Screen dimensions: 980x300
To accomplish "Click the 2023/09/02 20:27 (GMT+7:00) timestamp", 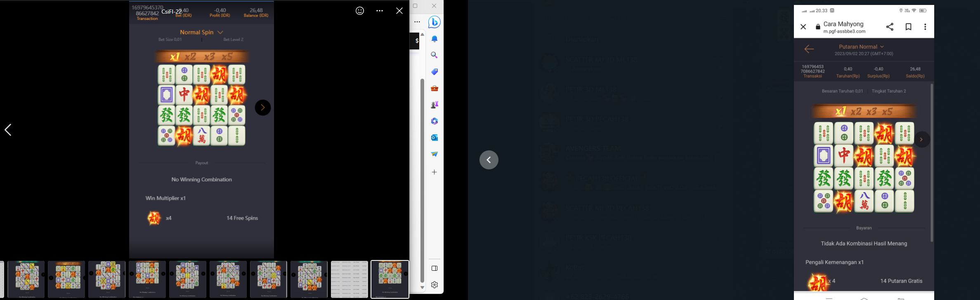I will pos(864,54).
